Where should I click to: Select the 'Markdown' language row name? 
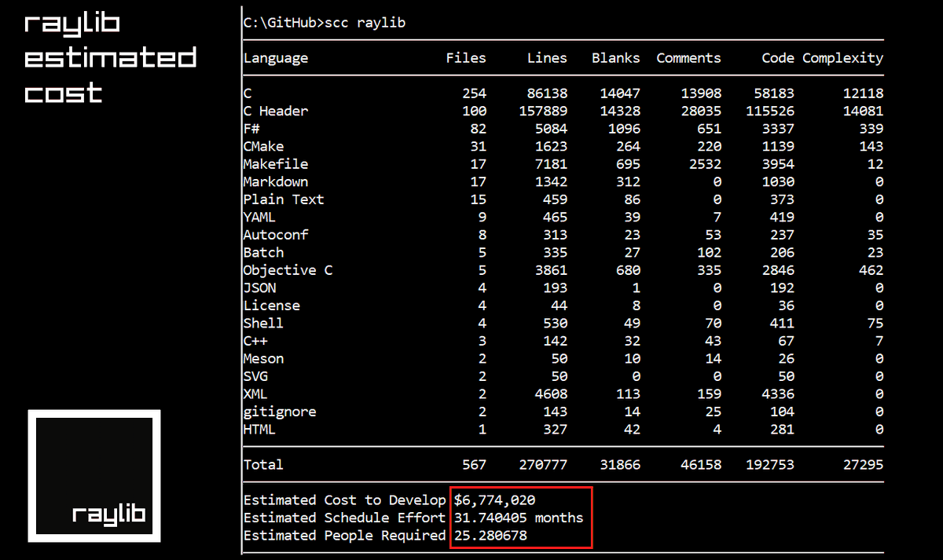tap(276, 181)
